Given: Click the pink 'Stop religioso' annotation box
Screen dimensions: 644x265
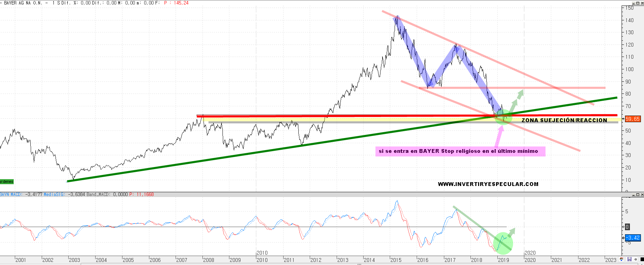Looking at the screenshot, I should pos(460,151).
